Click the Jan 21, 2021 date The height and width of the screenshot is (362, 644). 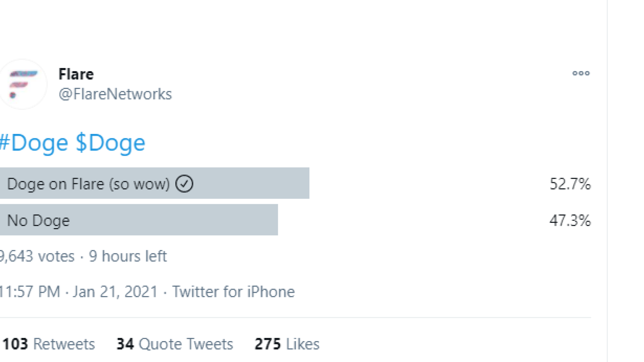pyautogui.click(x=115, y=292)
